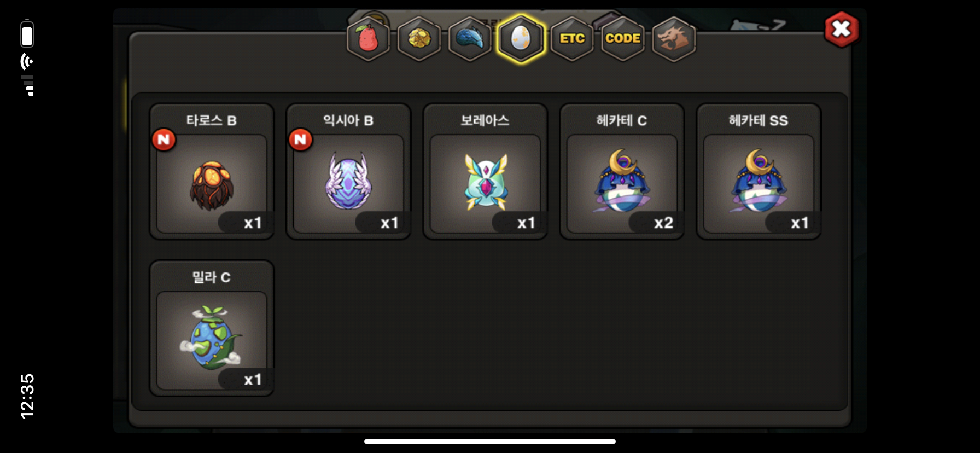The height and width of the screenshot is (453, 980).
Task: Open the brown dragon head tab
Action: 674,39
